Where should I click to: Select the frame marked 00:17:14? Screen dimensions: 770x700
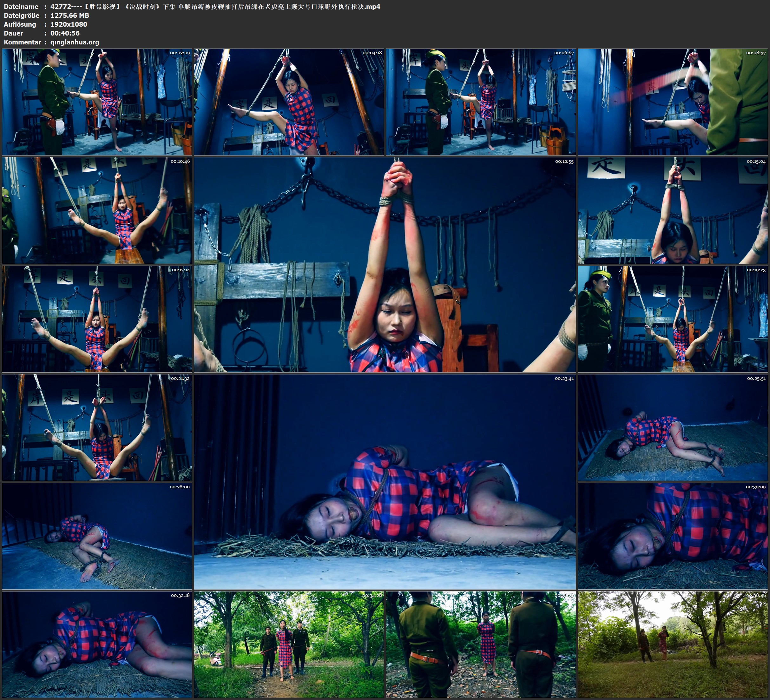point(97,319)
